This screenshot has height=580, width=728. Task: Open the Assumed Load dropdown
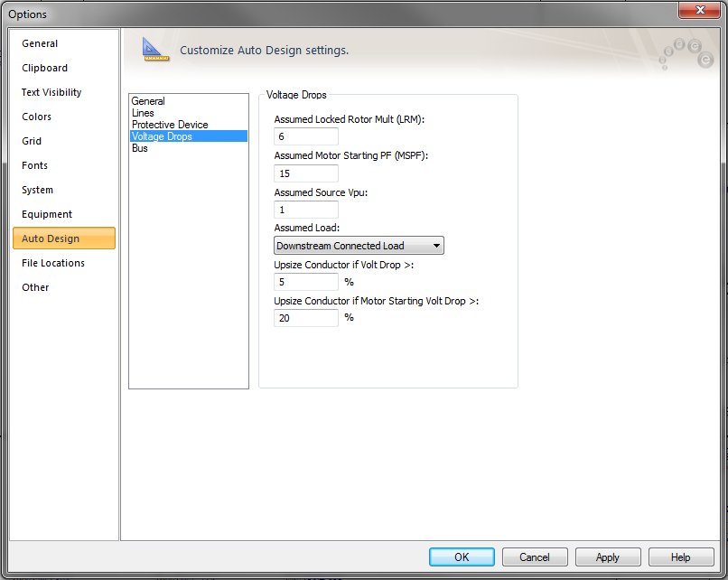359,245
